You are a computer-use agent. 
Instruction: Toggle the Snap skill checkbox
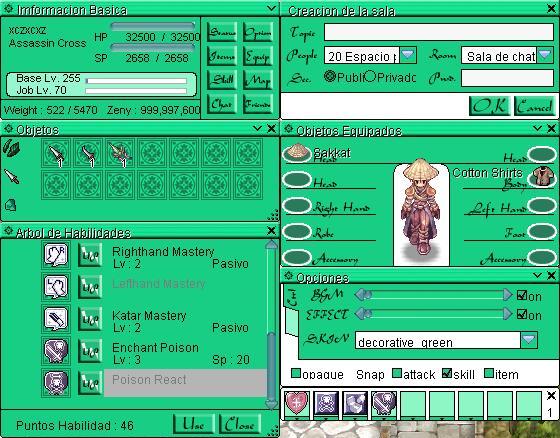coord(447,373)
